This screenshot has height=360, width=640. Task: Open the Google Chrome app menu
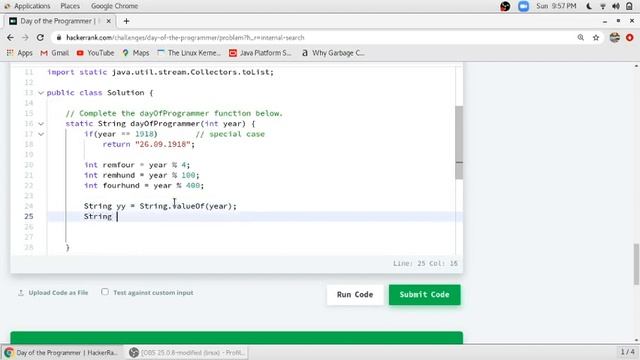(x=114, y=6)
